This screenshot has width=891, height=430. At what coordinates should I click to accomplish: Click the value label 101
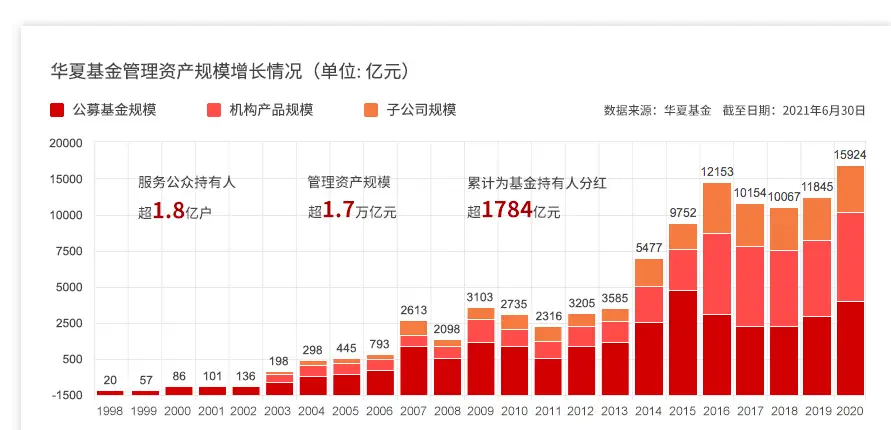point(211,375)
